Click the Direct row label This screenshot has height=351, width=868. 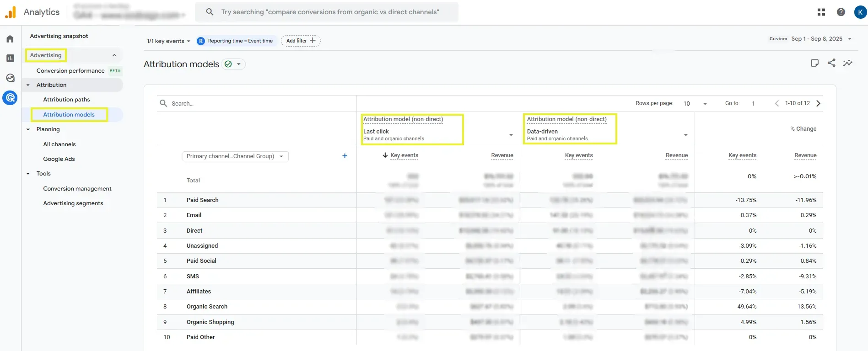click(194, 231)
